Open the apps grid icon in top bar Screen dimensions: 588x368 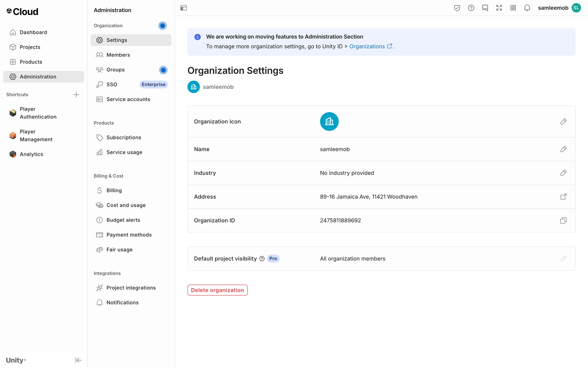513,8
